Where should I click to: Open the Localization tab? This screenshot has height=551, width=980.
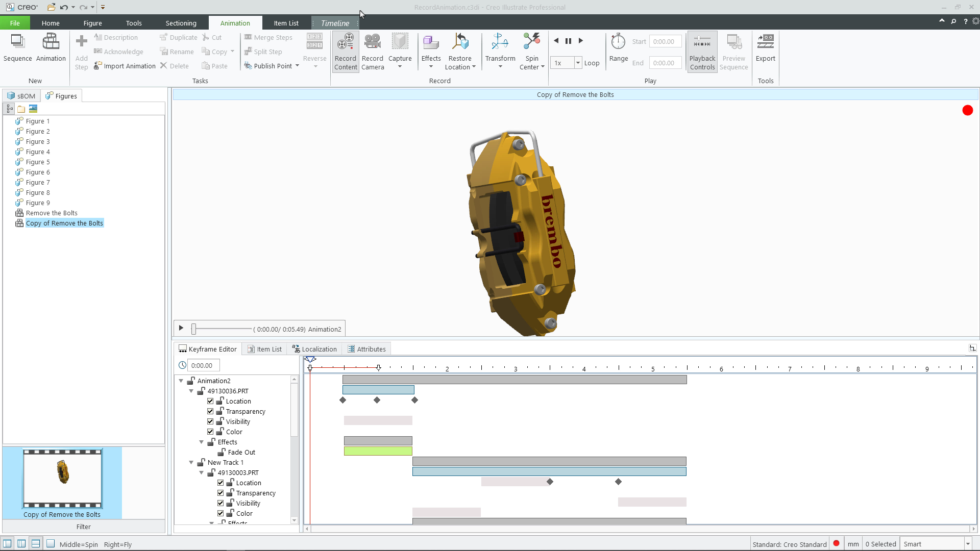tap(315, 349)
